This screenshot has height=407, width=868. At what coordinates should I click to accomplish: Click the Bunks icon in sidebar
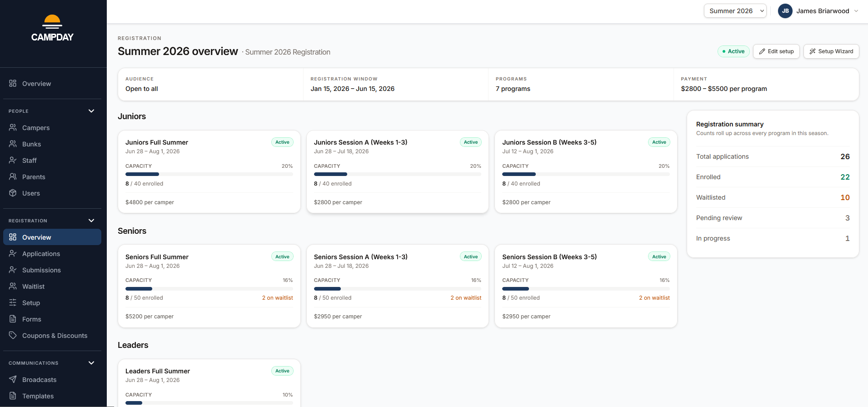[13, 144]
